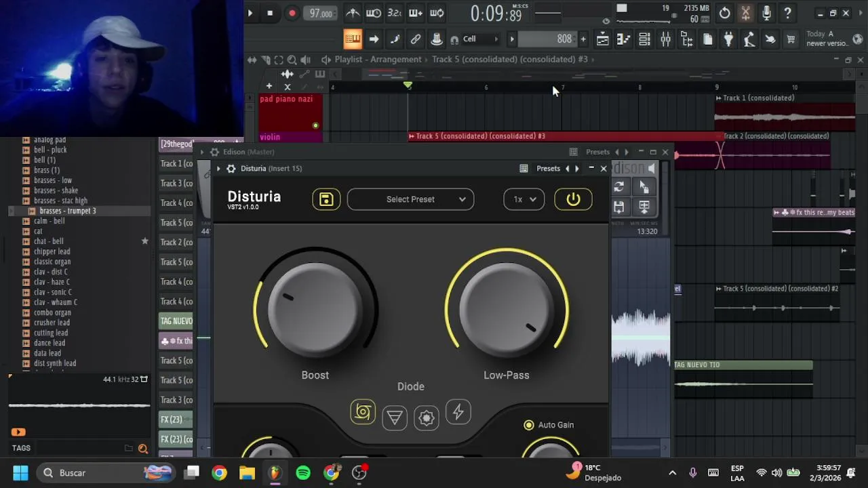Image resolution: width=868 pixels, height=488 pixels.
Task: Select crusher lead browser item
Action: 52,323
